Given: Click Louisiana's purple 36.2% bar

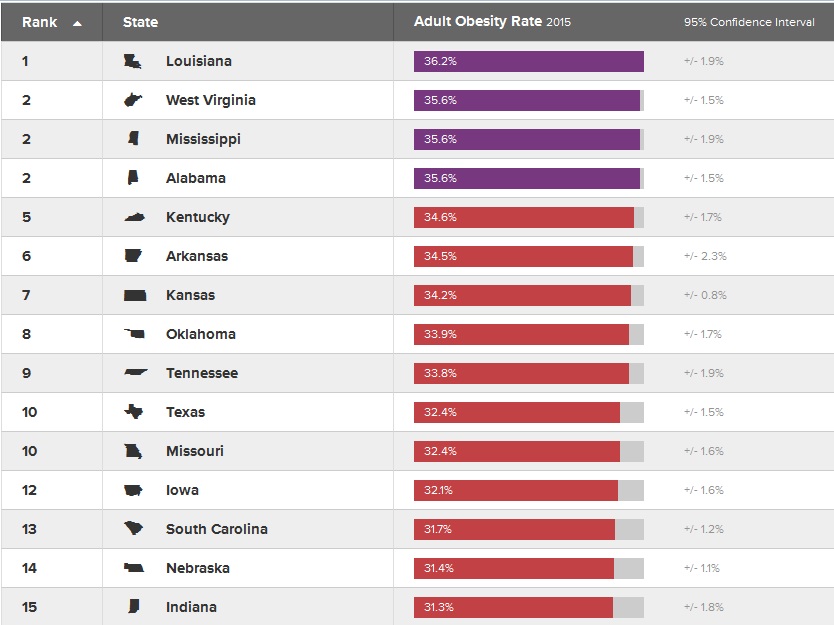Looking at the screenshot, I should click(x=528, y=61).
